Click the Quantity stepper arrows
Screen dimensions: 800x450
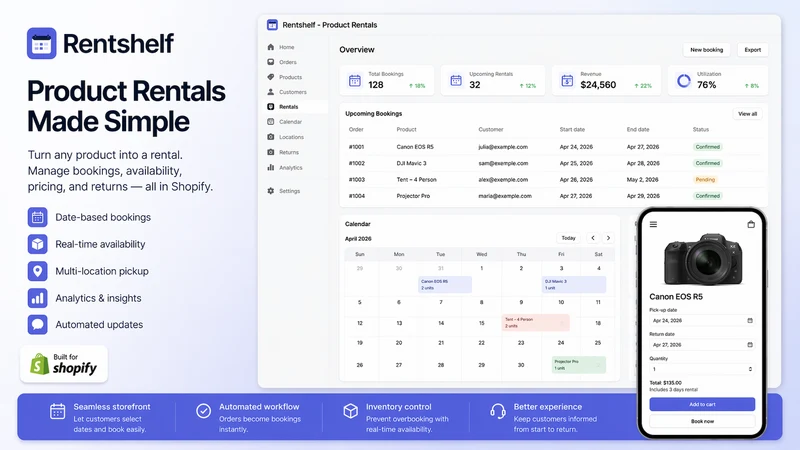pos(750,369)
